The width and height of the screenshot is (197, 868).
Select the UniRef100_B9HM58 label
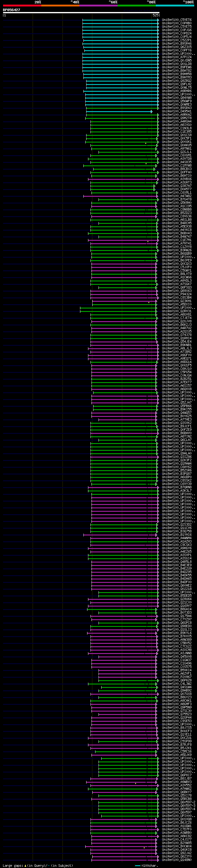177,74
